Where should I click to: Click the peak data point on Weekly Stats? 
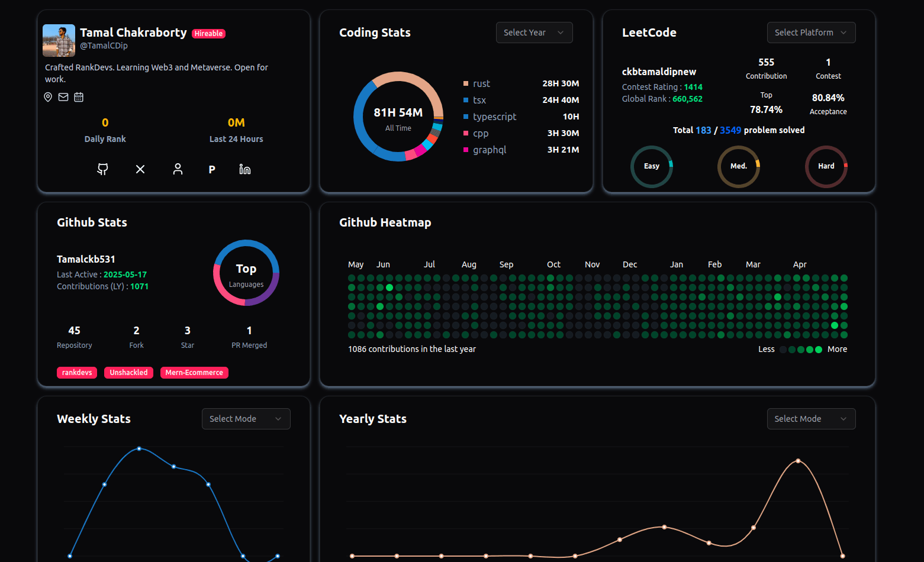pyautogui.click(x=139, y=448)
